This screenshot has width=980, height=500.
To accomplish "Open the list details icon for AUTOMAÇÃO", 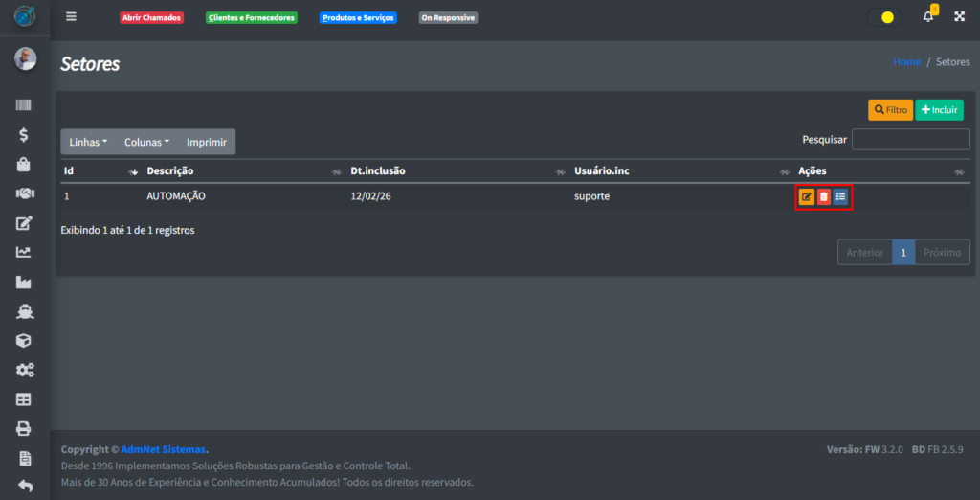I will click(840, 197).
